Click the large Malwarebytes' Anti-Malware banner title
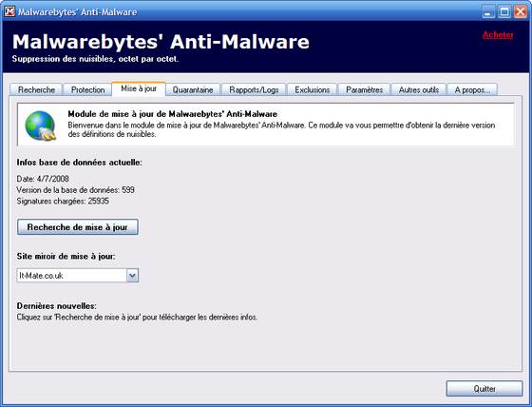This screenshot has height=407, width=532. (161, 42)
